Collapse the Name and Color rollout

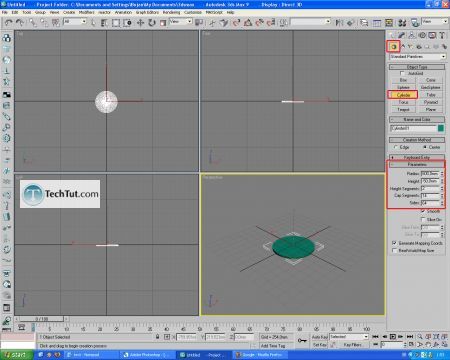417,119
